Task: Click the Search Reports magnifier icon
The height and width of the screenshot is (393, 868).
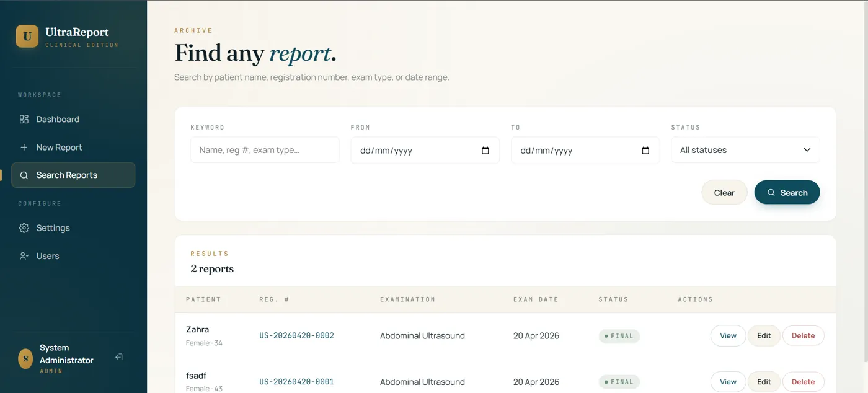Action: pyautogui.click(x=24, y=175)
